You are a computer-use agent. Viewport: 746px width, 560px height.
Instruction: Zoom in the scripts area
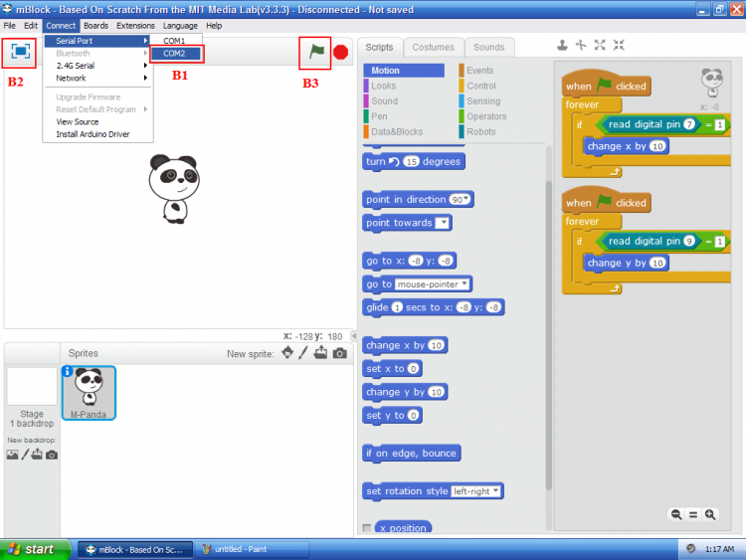[710, 514]
